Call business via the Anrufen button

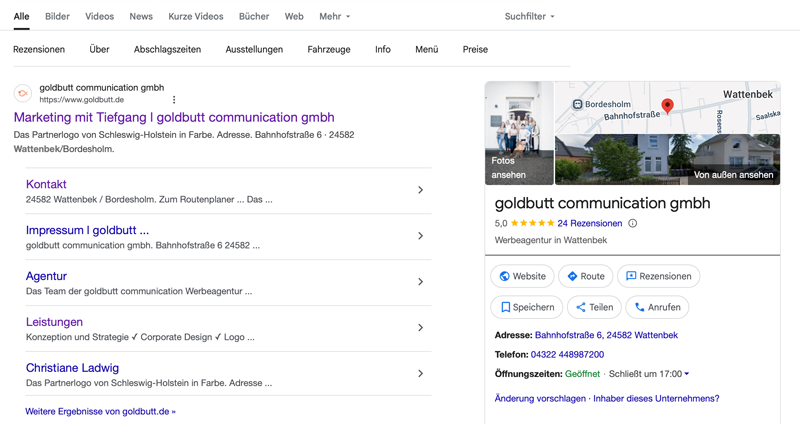click(x=657, y=307)
